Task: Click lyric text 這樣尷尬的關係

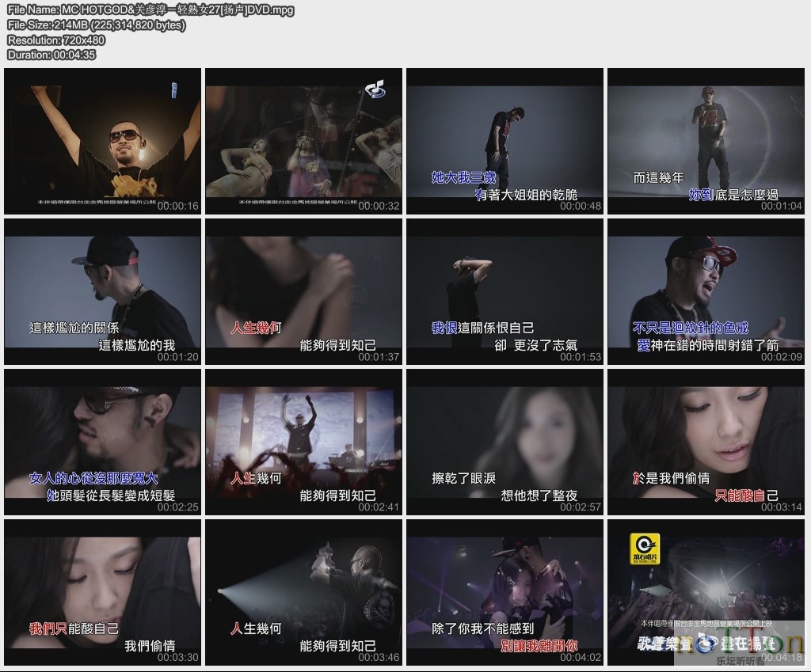Action: [x=74, y=328]
